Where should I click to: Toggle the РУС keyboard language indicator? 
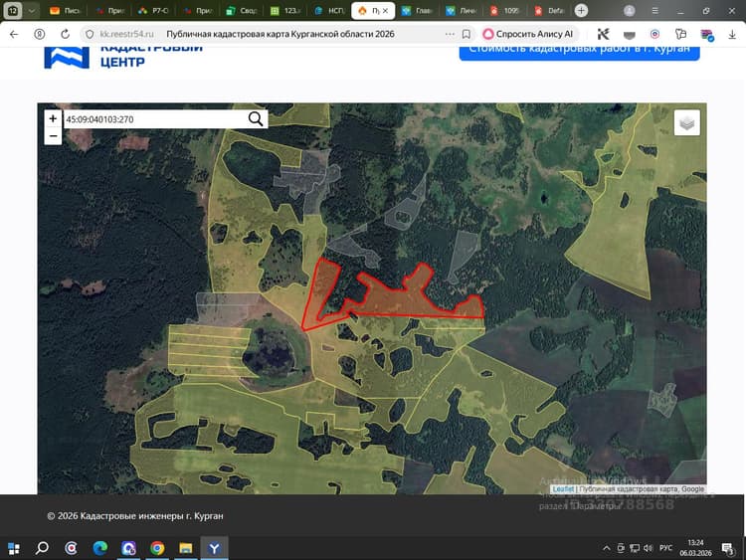[x=665, y=548]
